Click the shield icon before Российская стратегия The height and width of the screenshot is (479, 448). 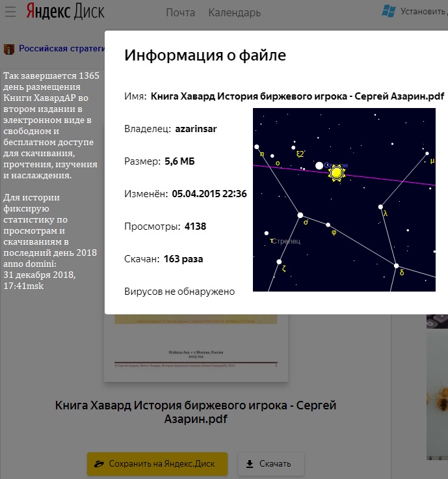tap(9, 49)
